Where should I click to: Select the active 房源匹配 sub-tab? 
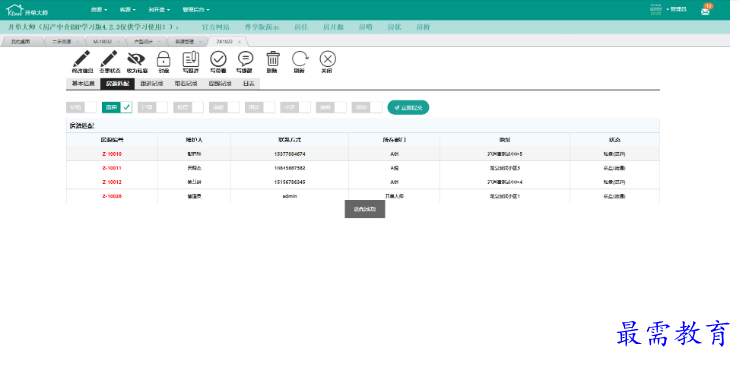pyautogui.click(x=118, y=84)
